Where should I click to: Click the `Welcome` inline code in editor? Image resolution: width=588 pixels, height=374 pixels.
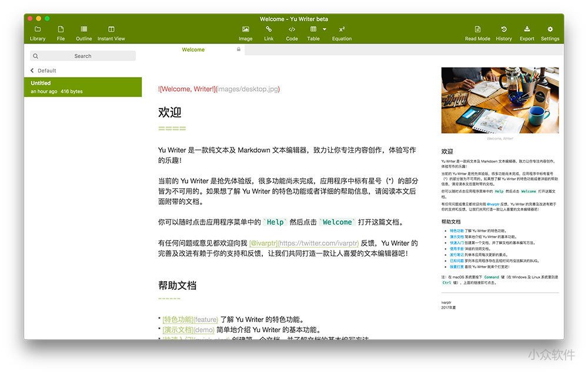[337, 222]
